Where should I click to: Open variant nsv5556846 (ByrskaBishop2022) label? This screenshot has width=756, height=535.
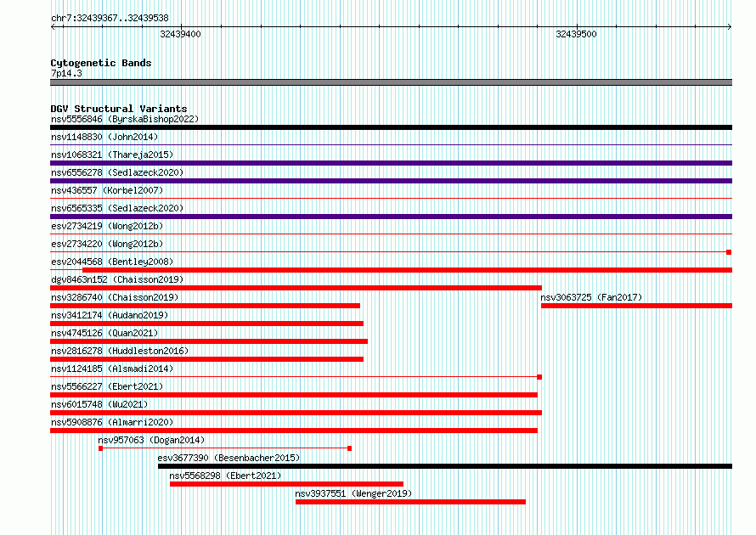[x=125, y=119]
